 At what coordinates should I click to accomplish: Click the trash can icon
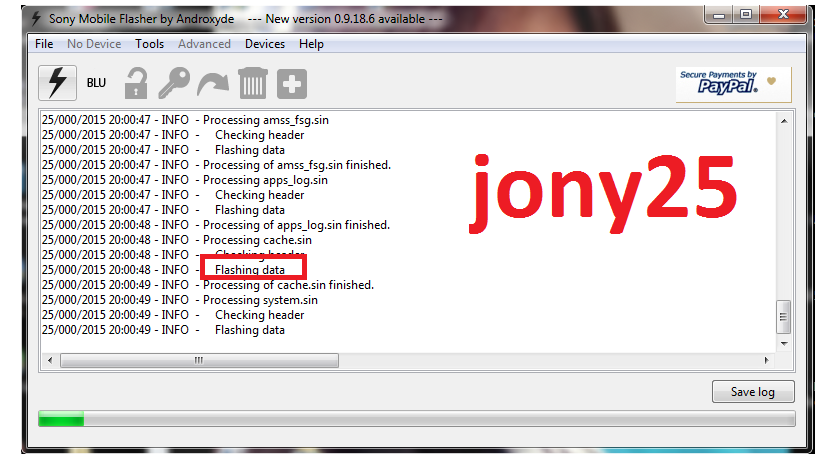pos(252,84)
